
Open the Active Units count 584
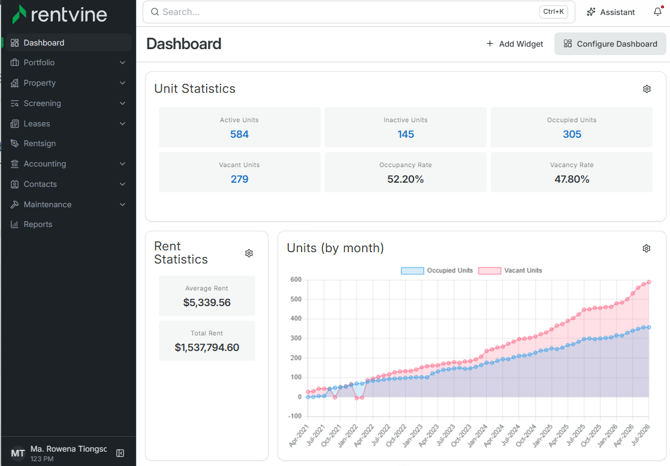tap(239, 135)
